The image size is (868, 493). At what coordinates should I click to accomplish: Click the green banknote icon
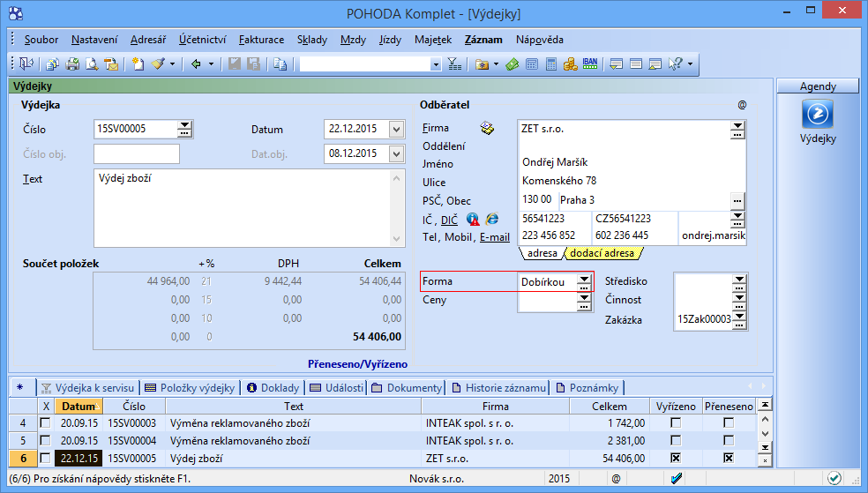513,64
